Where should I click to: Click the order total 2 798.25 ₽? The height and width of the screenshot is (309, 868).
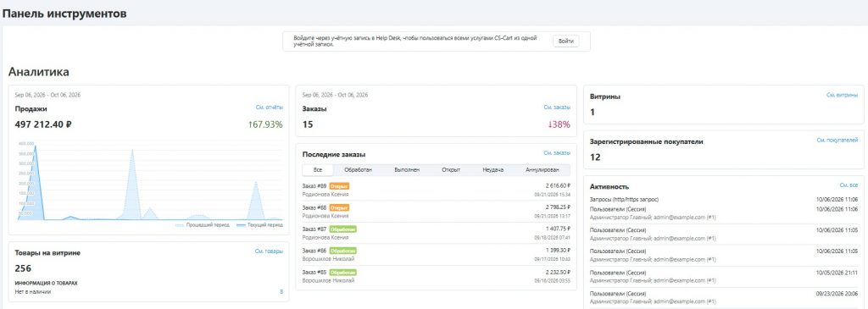[x=558, y=207]
